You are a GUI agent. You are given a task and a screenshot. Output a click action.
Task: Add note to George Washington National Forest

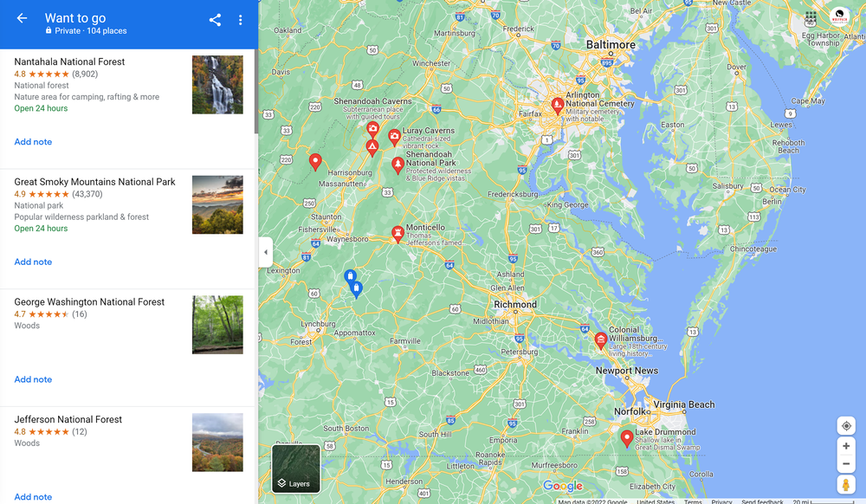33,379
